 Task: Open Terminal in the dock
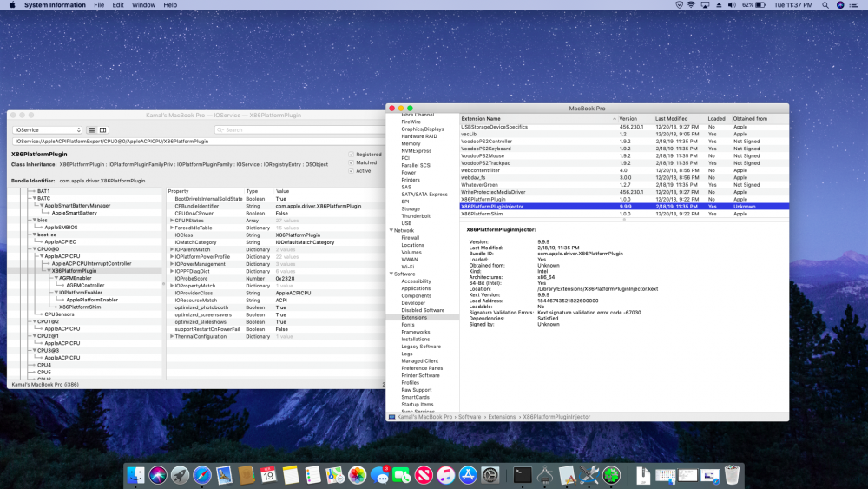coord(523,475)
